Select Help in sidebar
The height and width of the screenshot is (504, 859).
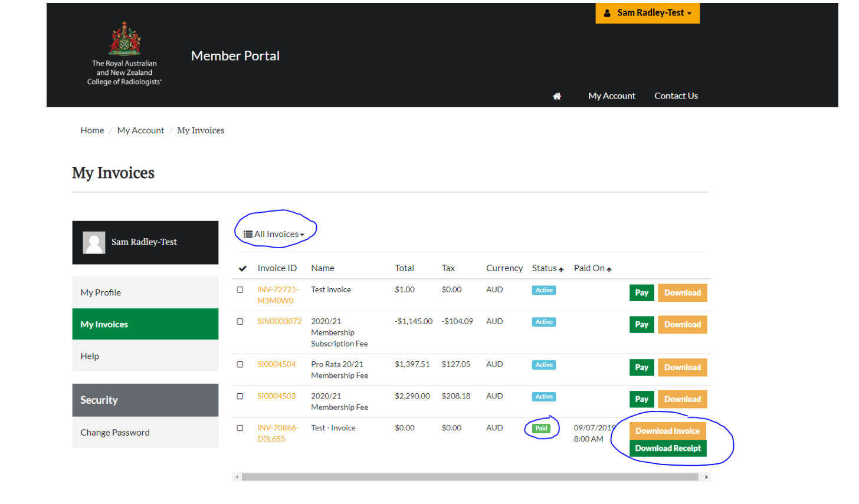(145, 356)
